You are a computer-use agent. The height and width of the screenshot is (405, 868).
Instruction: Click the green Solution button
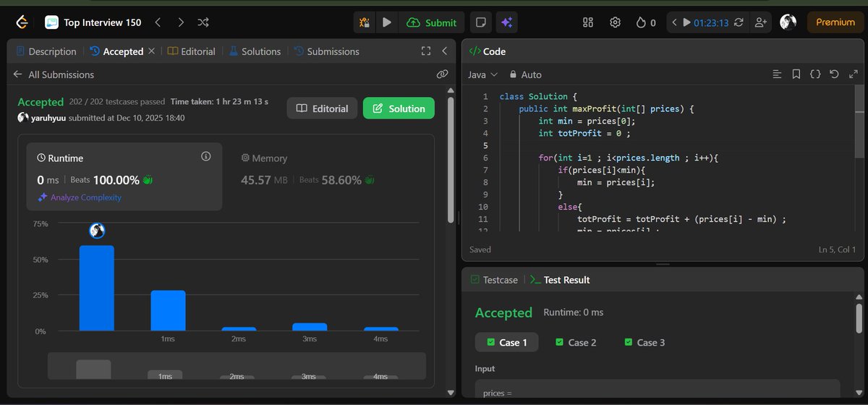tap(399, 108)
